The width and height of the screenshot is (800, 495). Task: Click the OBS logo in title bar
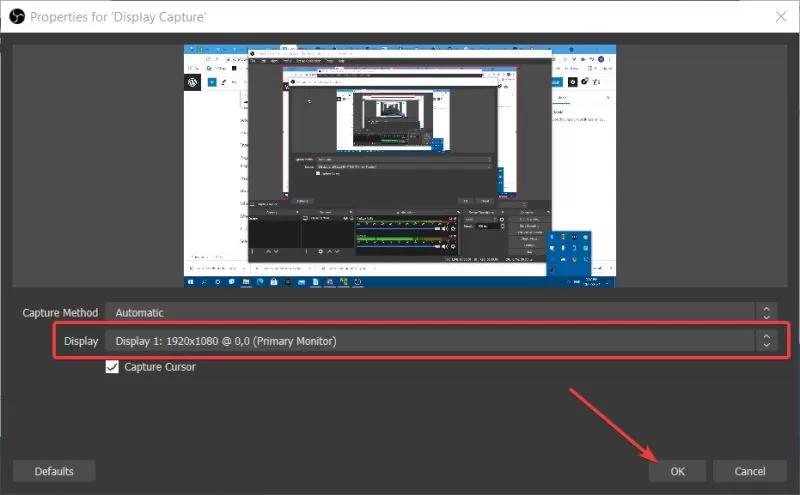(x=17, y=17)
